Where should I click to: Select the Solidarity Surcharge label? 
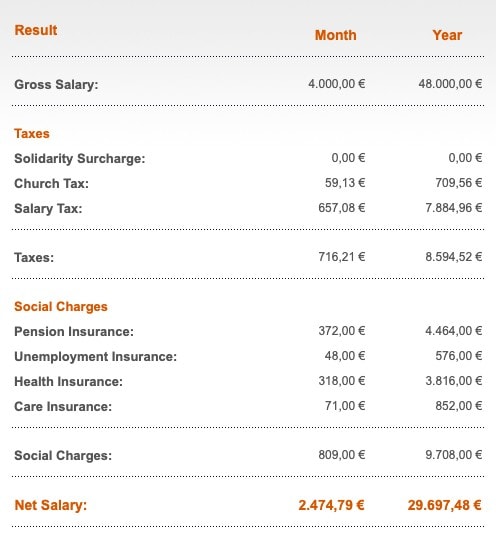(80, 159)
